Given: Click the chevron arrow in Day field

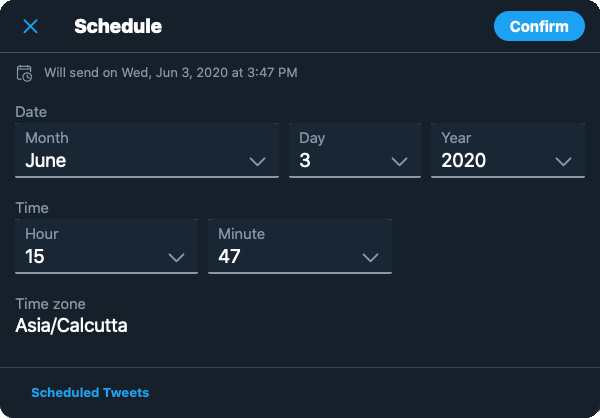Looking at the screenshot, I should [399, 162].
